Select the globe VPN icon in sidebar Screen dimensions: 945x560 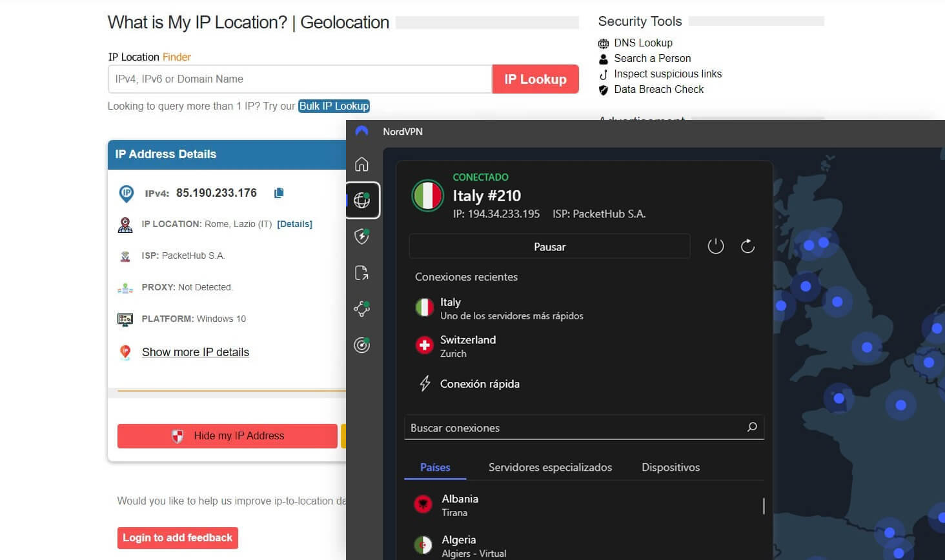362,200
